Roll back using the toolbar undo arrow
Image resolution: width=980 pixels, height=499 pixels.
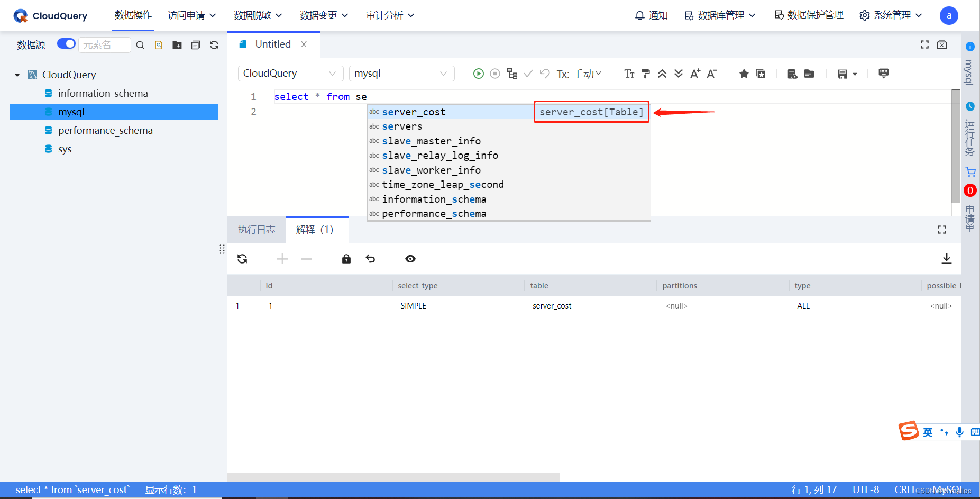(545, 74)
